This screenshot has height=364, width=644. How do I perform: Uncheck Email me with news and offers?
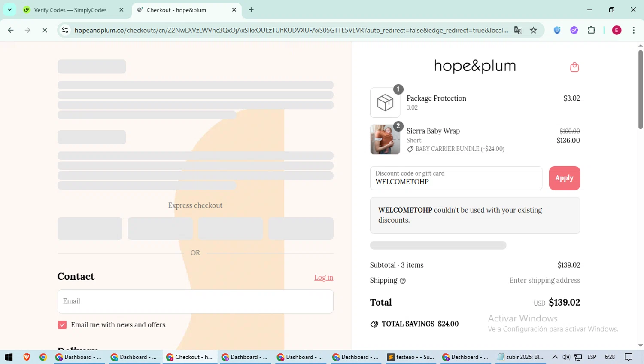pos(62,325)
